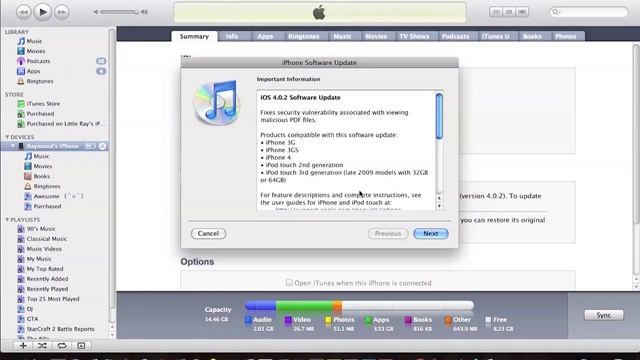Switch to the Books tab

[532, 36]
